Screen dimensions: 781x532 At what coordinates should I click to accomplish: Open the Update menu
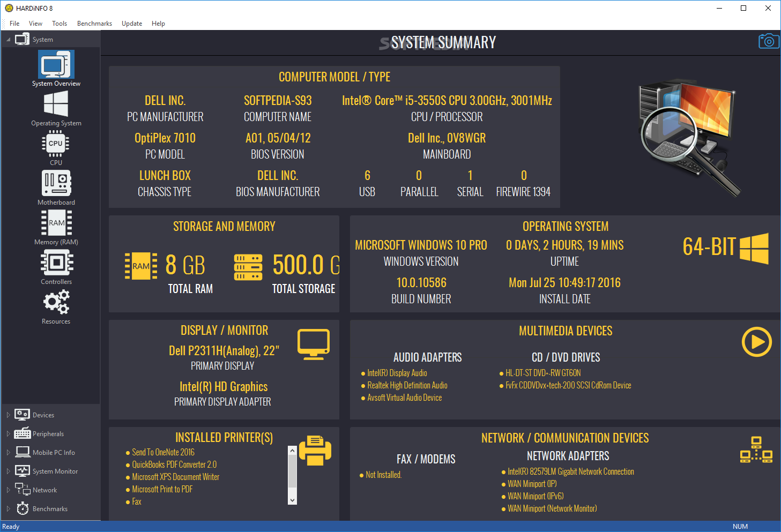pos(132,23)
